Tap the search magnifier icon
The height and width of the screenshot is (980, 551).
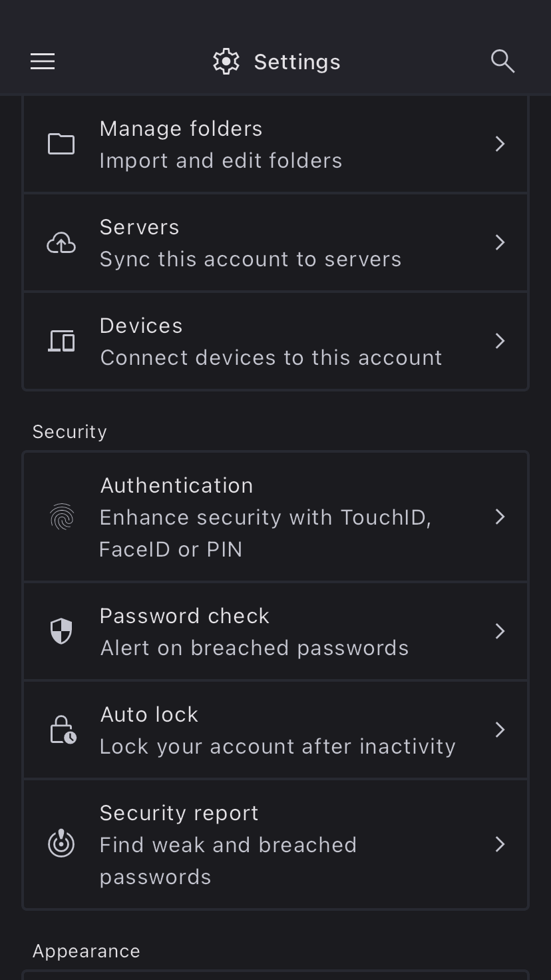502,61
